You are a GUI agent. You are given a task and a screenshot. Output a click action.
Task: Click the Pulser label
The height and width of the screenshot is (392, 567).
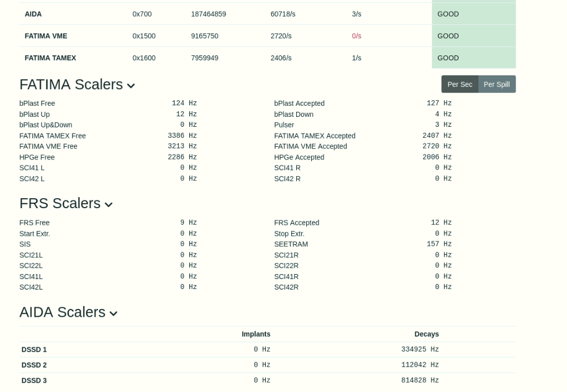(x=284, y=125)
